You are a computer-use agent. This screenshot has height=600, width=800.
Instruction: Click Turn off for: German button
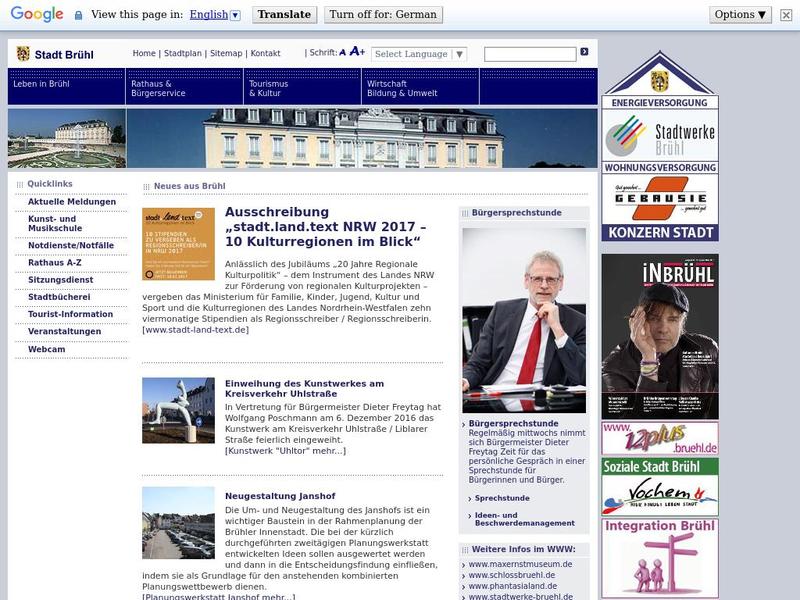383,14
